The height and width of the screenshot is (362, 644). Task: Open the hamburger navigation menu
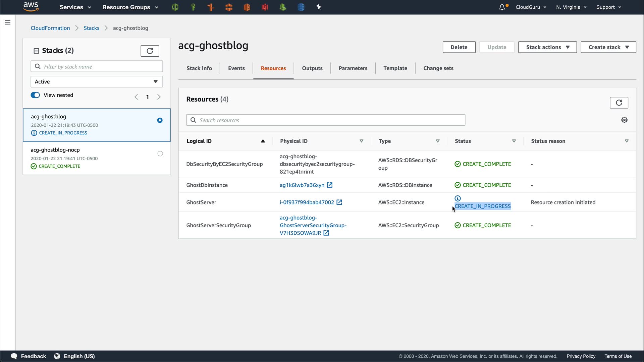coord(8,22)
